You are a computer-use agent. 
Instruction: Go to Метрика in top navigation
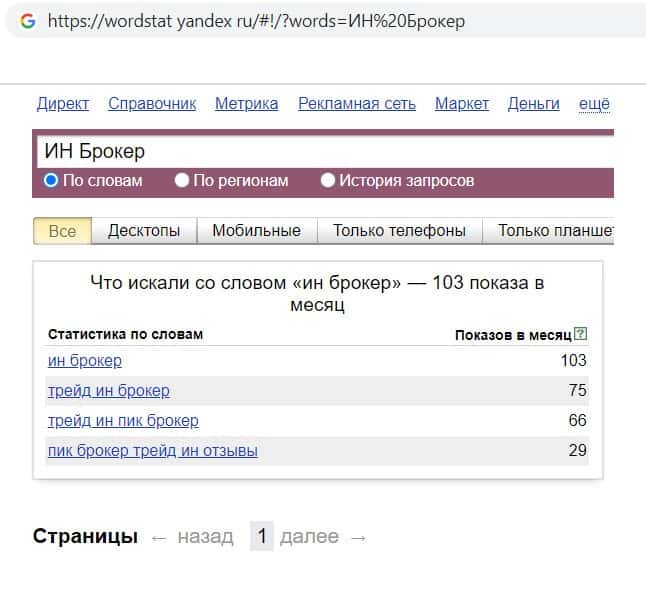[247, 104]
